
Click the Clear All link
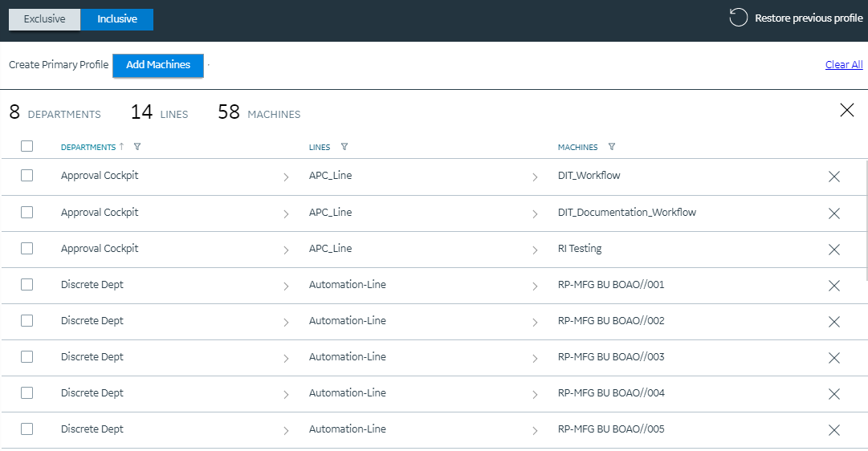tap(844, 65)
